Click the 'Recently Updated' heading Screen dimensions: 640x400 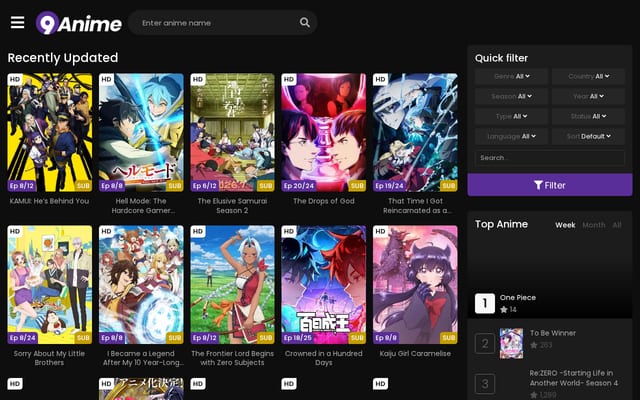(63, 58)
